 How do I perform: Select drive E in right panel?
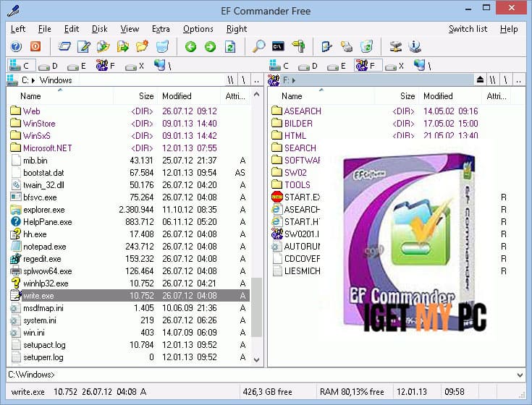point(337,66)
